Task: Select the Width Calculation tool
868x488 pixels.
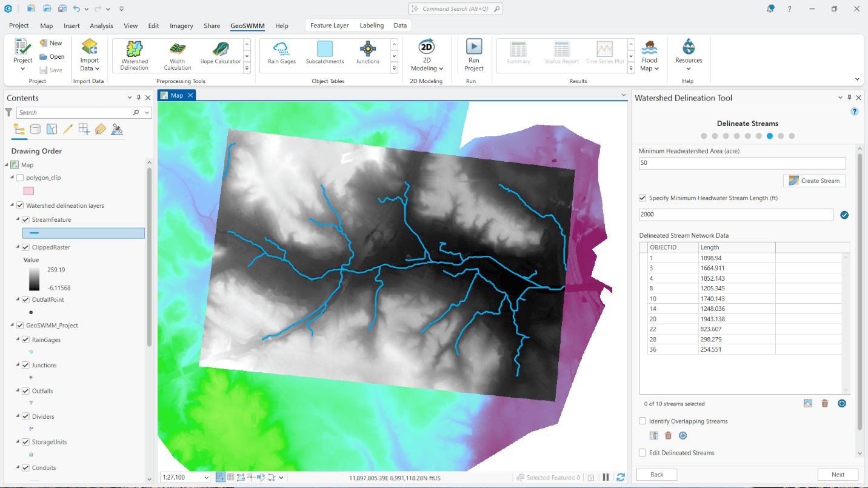Action: (x=176, y=55)
